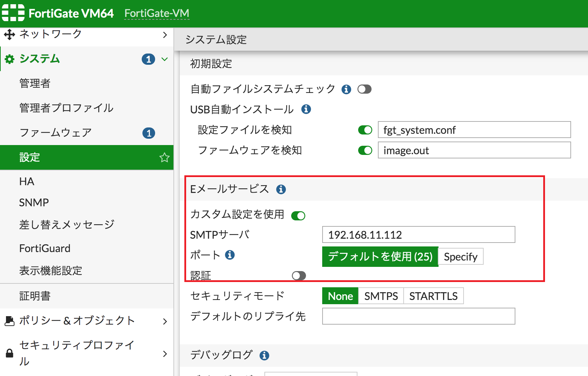This screenshot has width=588, height=376.
Task: Show info for USB自動インストール
Action: click(x=306, y=109)
